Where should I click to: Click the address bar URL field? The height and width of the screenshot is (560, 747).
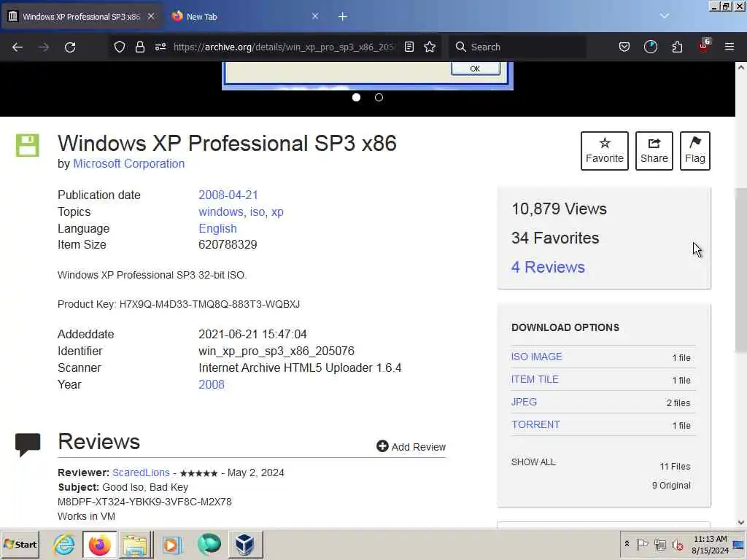(x=284, y=47)
